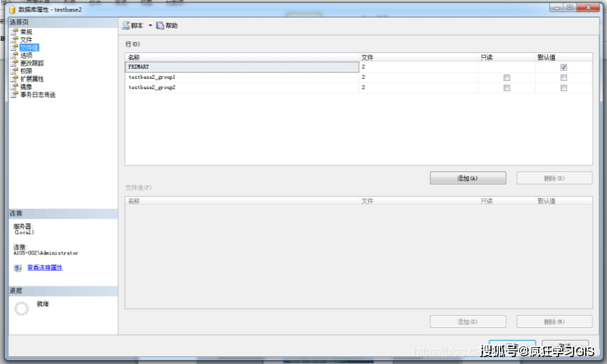
Task: Select the testbase2_group2 name cell
Action: 242,87
